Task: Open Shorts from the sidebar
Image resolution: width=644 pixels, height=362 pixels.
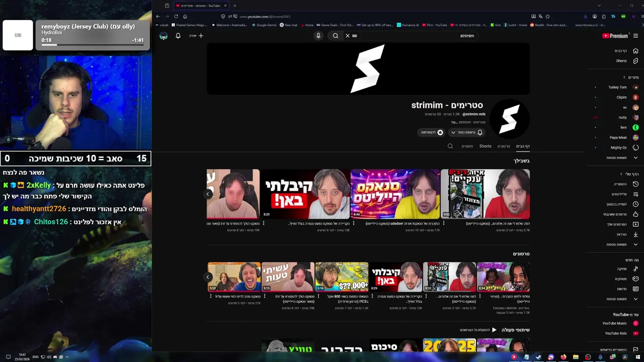Action: click(626, 61)
